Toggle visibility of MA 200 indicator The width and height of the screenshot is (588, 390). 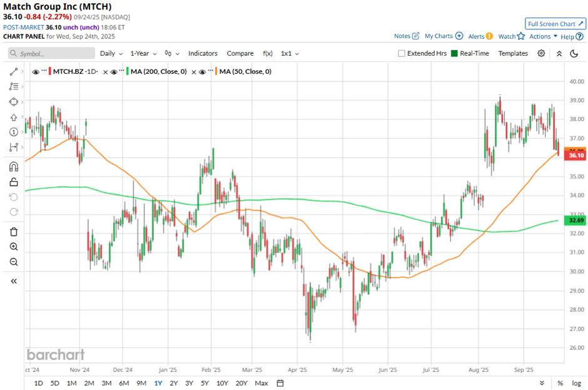(114, 72)
